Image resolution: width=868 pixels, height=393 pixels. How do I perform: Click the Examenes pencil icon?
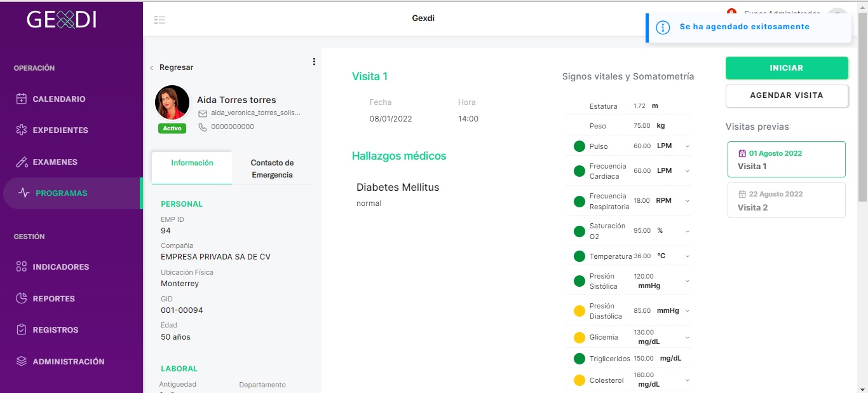click(22, 162)
